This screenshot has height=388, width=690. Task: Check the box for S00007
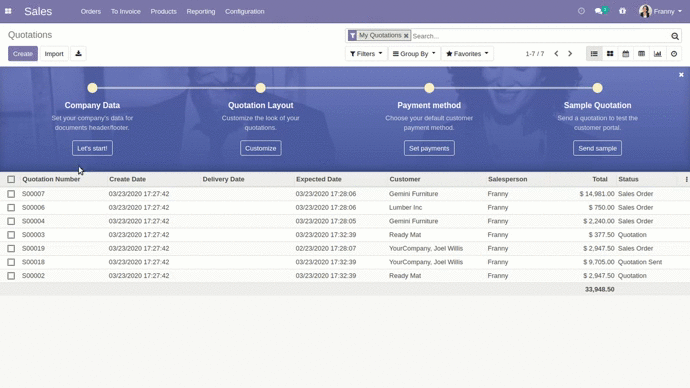click(11, 194)
